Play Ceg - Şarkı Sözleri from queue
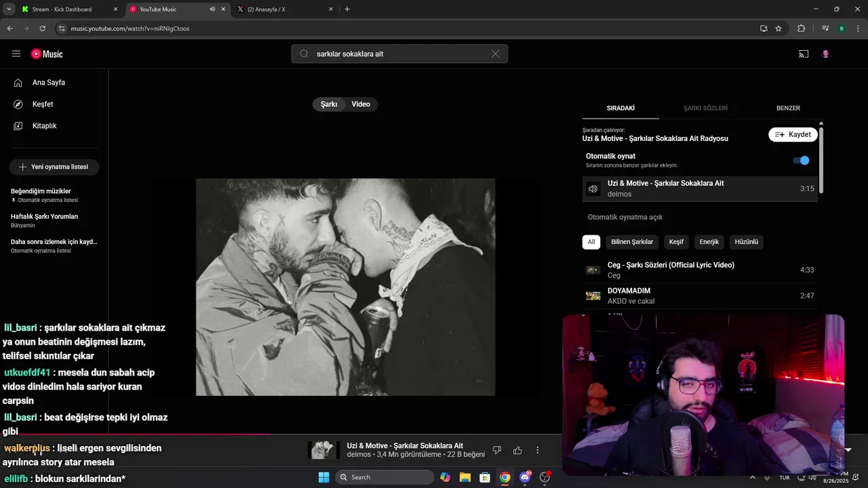 (x=700, y=270)
